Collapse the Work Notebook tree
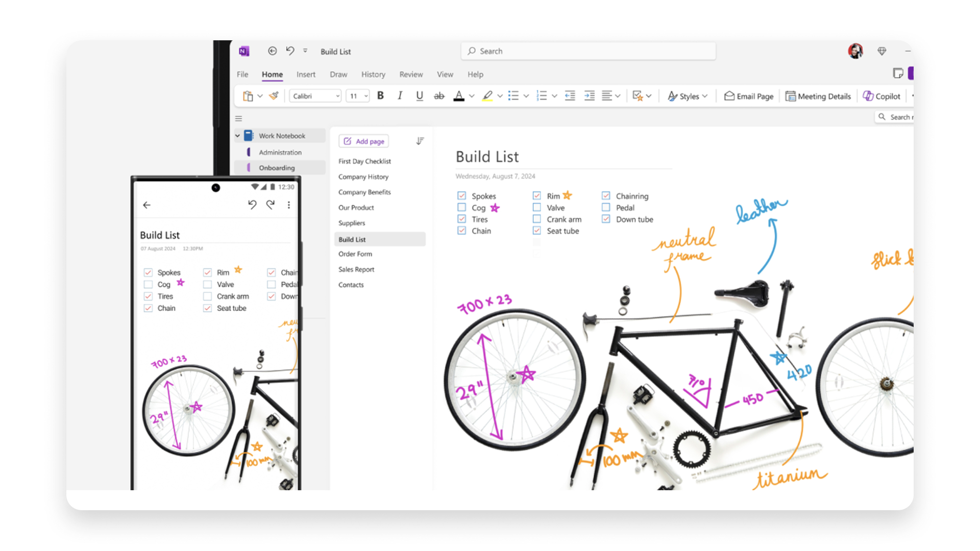980x551 pixels. pos(237,136)
